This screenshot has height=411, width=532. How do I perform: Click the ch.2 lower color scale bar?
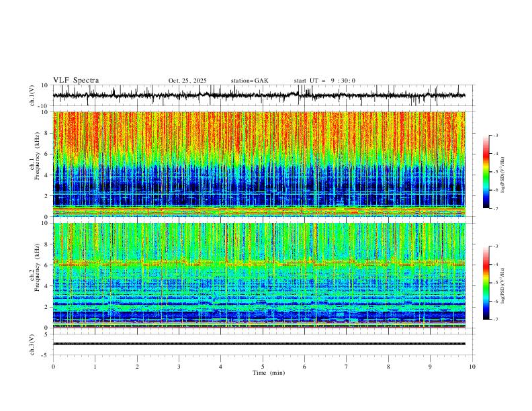[486, 283]
